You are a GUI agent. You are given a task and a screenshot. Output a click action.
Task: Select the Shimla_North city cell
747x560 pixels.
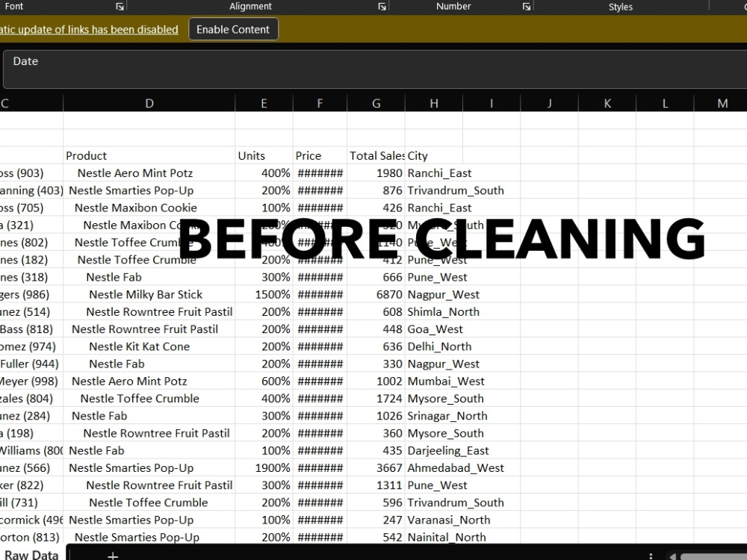pos(444,312)
